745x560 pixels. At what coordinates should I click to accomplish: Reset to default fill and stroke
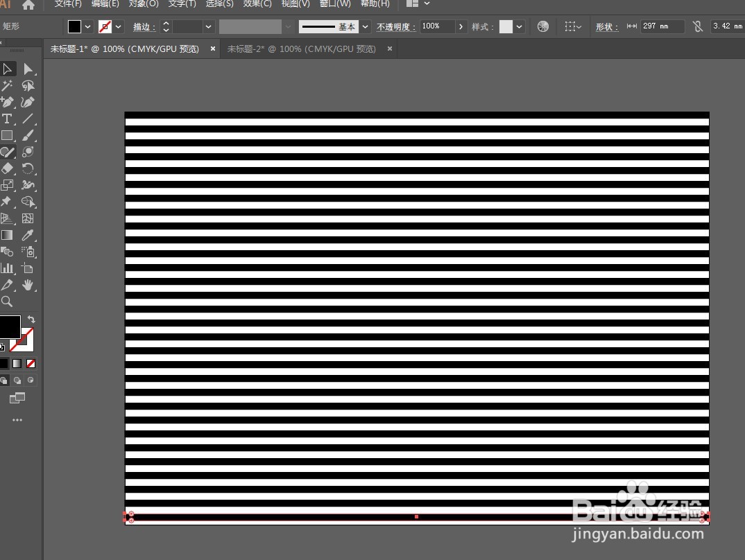(x=2, y=347)
